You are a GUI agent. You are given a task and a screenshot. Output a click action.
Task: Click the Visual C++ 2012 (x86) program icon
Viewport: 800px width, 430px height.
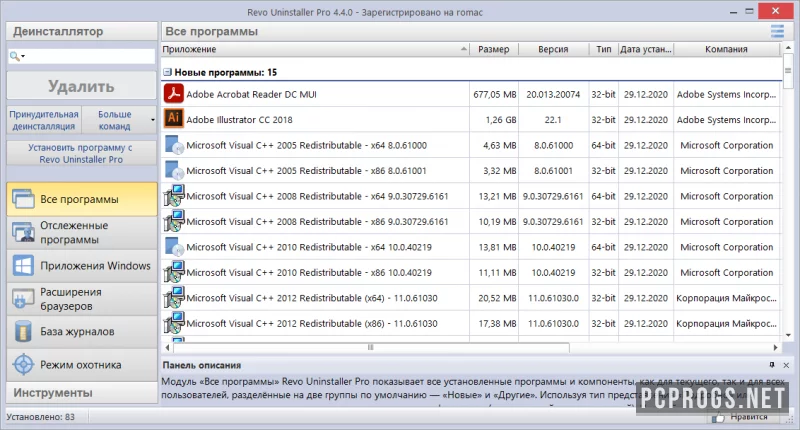[174, 323]
